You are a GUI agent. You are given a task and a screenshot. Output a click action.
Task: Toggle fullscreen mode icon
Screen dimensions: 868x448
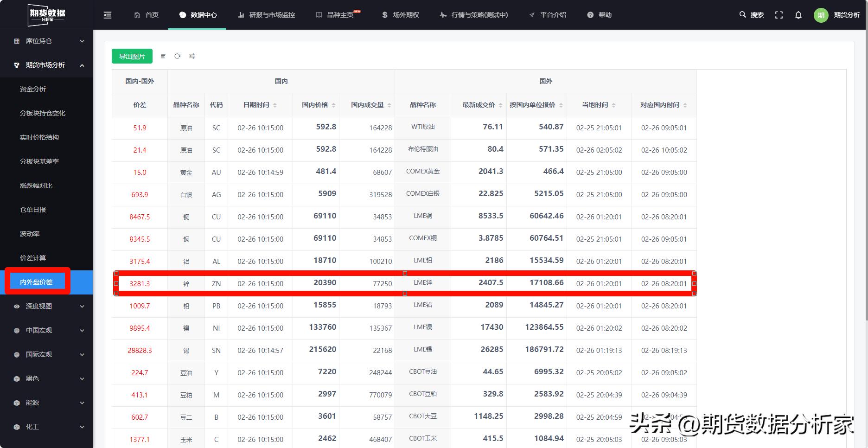point(779,15)
